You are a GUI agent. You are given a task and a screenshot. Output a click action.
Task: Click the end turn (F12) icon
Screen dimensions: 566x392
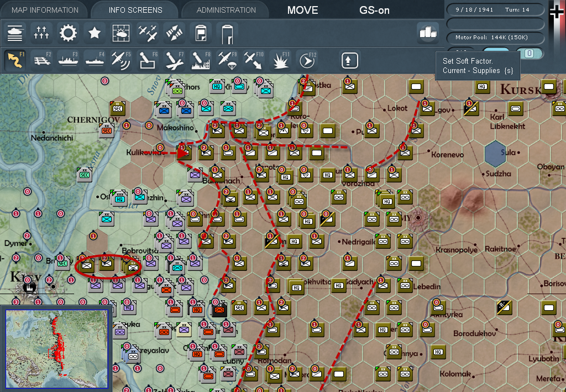(x=307, y=60)
